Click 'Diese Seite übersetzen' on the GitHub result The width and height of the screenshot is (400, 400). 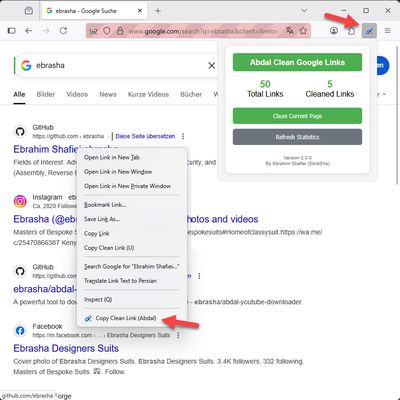tap(145, 136)
